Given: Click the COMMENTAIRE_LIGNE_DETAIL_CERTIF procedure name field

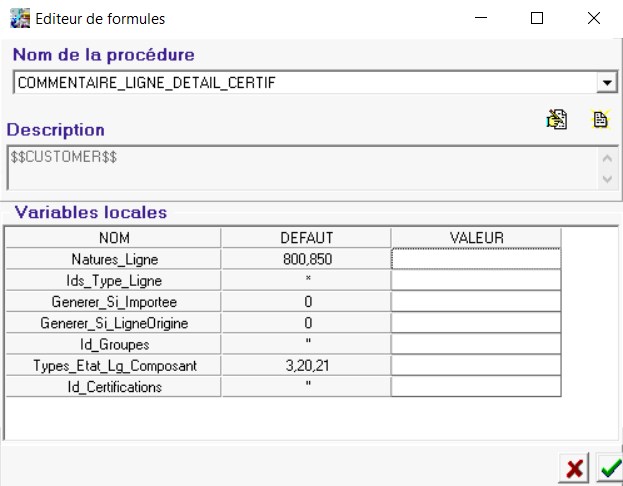Looking at the screenshot, I should pos(300,83).
